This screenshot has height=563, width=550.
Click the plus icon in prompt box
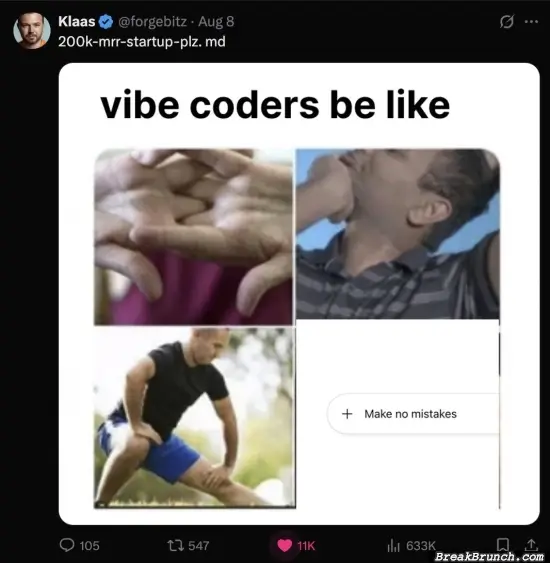(347, 414)
